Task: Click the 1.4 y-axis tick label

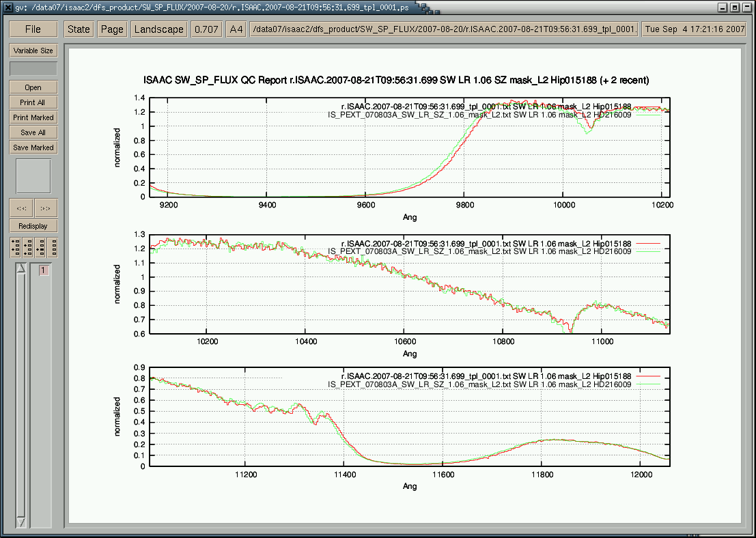Action: 140,98
